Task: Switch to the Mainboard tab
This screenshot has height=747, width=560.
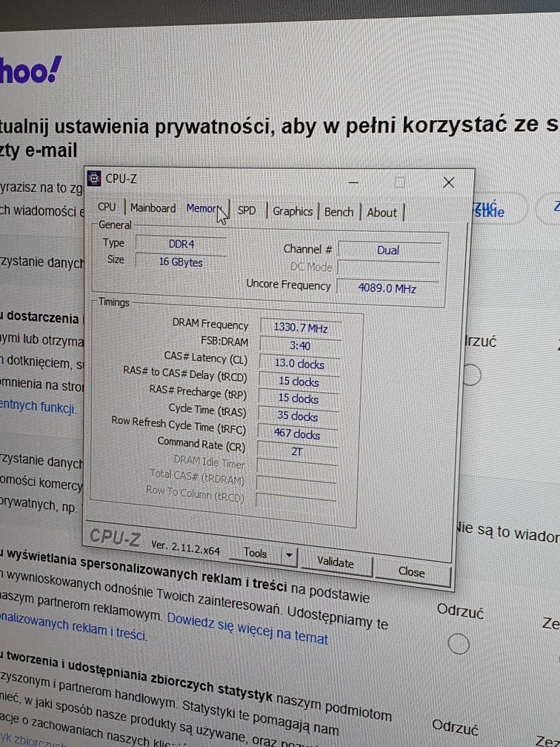Action: 153,208
